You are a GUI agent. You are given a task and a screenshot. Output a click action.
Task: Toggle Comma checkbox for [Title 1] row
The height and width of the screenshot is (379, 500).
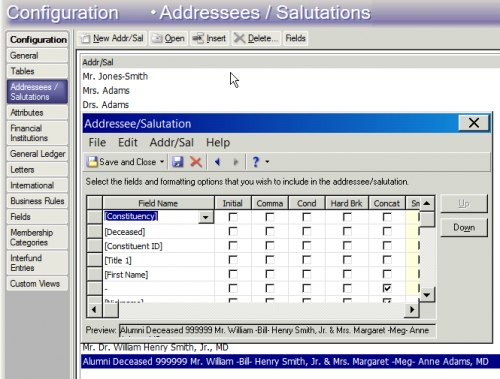pyautogui.click(x=270, y=260)
